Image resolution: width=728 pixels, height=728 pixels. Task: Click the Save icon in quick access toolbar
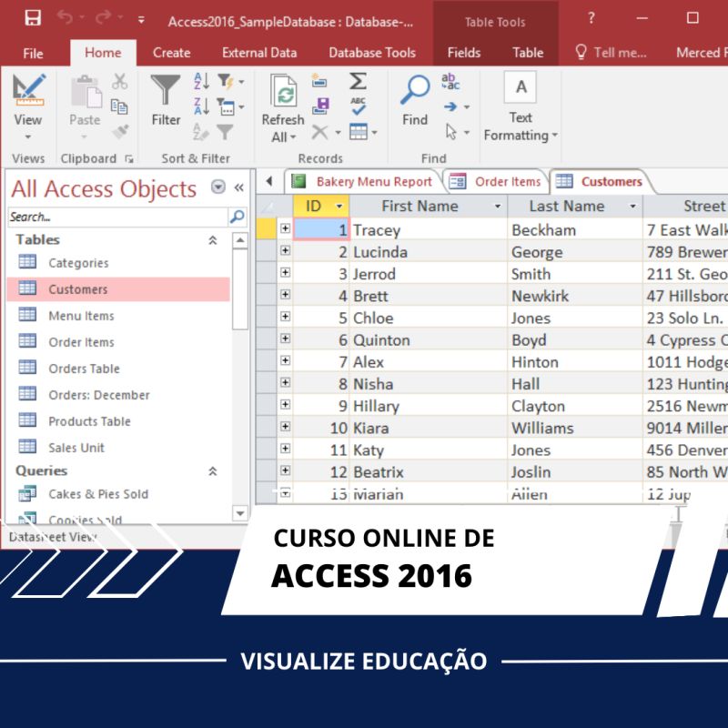click(33, 18)
